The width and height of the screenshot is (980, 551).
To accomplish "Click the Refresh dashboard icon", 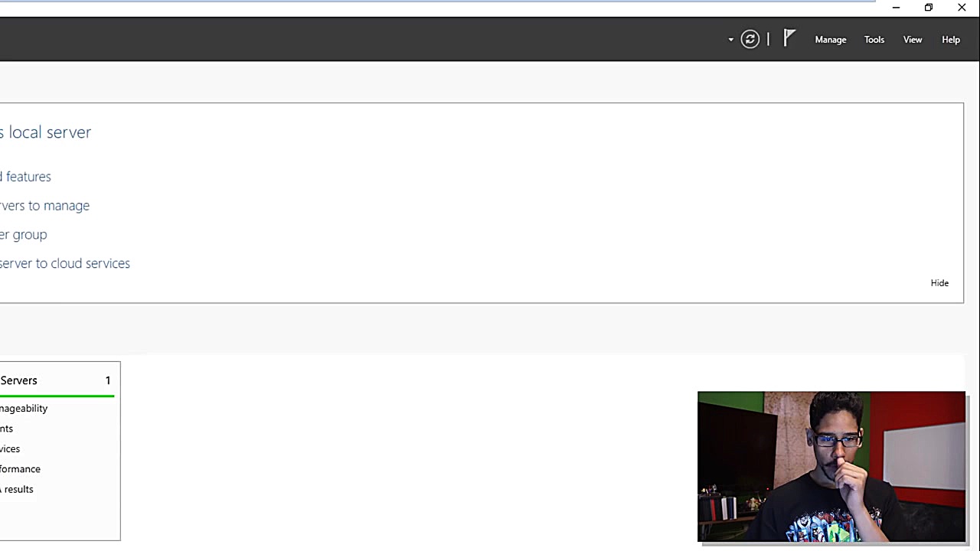I will click(x=750, y=40).
